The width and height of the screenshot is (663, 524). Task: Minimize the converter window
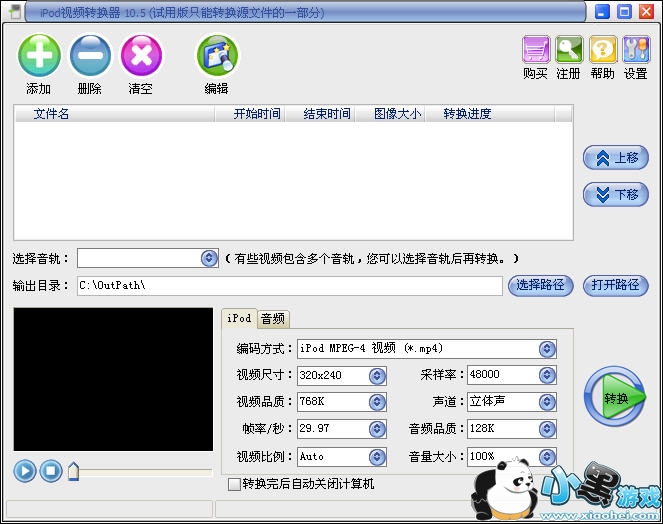602,11
